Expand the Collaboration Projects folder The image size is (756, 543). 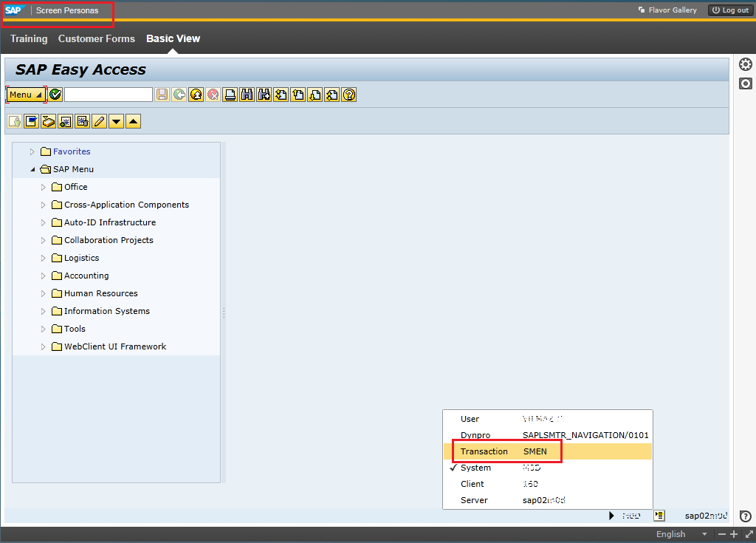(43, 240)
